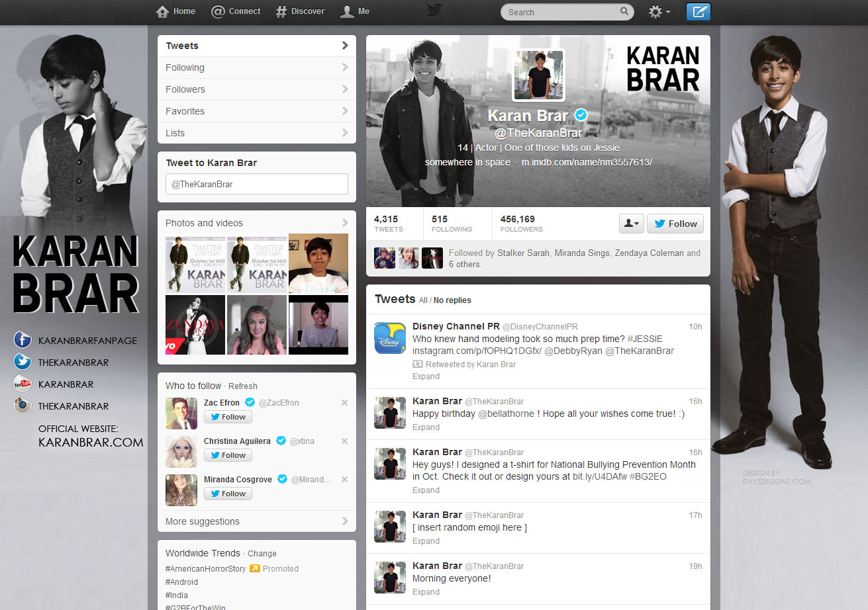Viewport: 868px width, 610px height.
Task: Open the Me profile icon
Action: click(347, 11)
